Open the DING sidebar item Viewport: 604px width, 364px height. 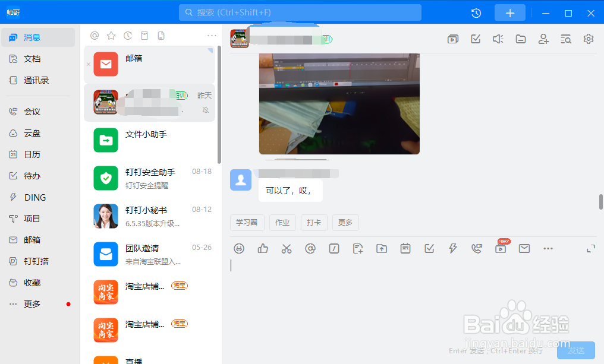click(x=38, y=197)
